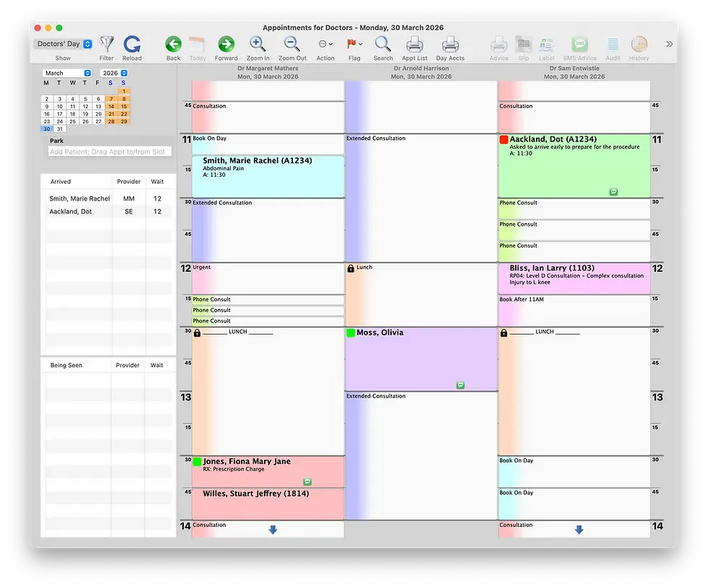Image resolution: width=707 pixels, height=588 pixels.
Task: Open Willes, Stuart Jeffrey (1814) appointment
Action: 268,504
